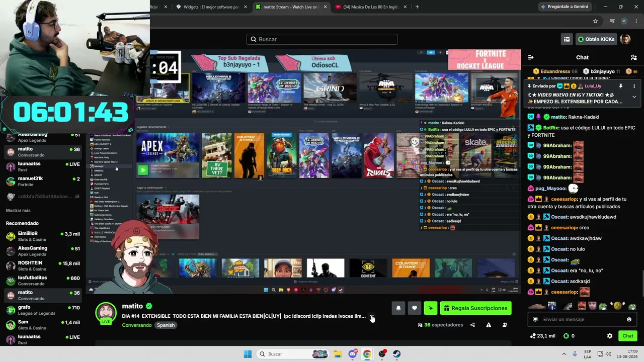Open the moderators icon below Regala Suscripciones
Viewport: 644px width, 362px height.
(x=505, y=325)
